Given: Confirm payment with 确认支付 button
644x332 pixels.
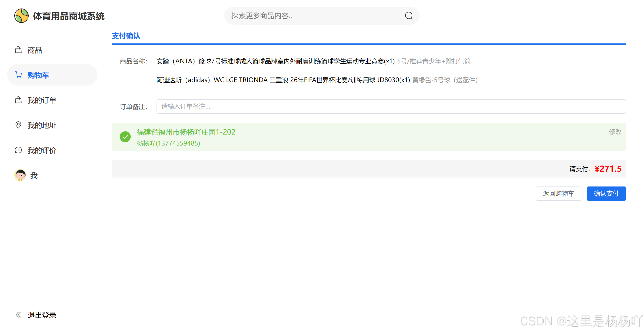Looking at the screenshot, I should click(x=606, y=194).
